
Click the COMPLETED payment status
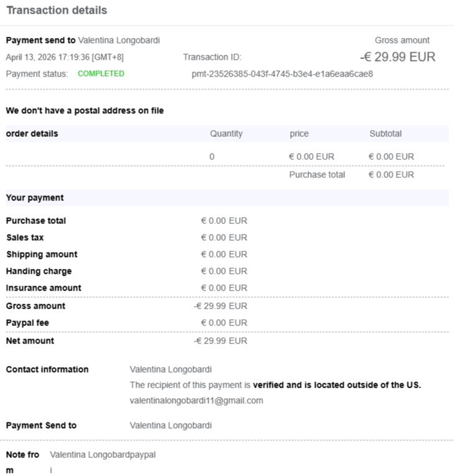(101, 74)
